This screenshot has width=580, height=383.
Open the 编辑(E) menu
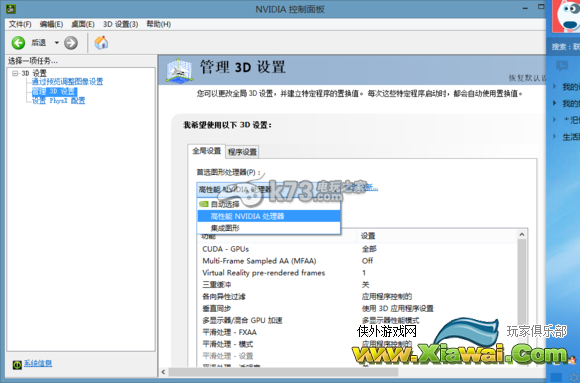51,24
